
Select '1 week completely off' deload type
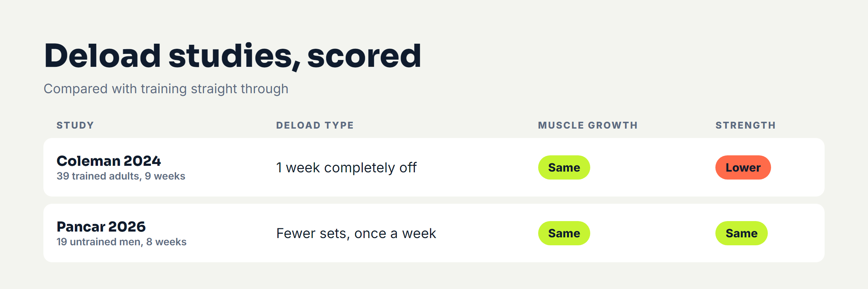(346, 168)
